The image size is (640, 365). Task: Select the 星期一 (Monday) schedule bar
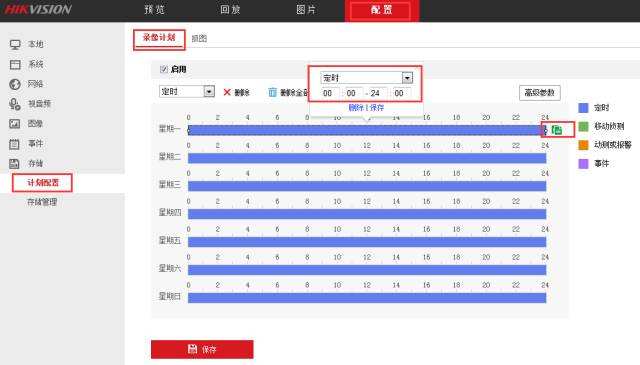coord(367,130)
